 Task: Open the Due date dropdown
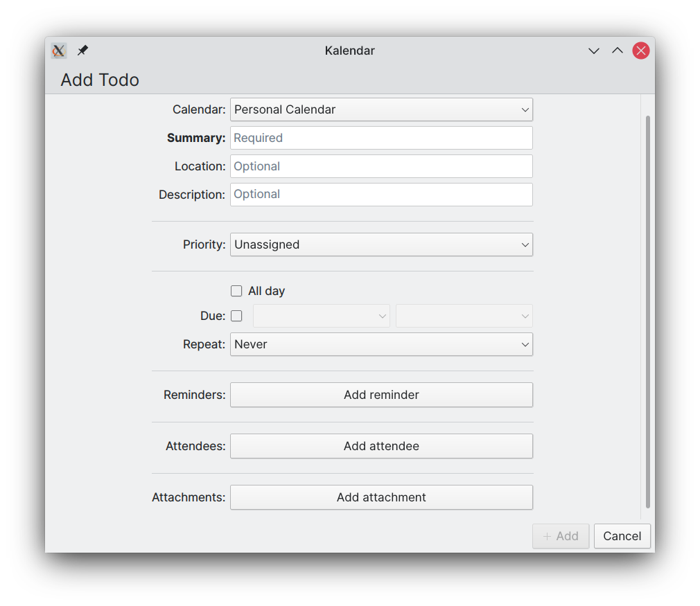pos(322,316)
